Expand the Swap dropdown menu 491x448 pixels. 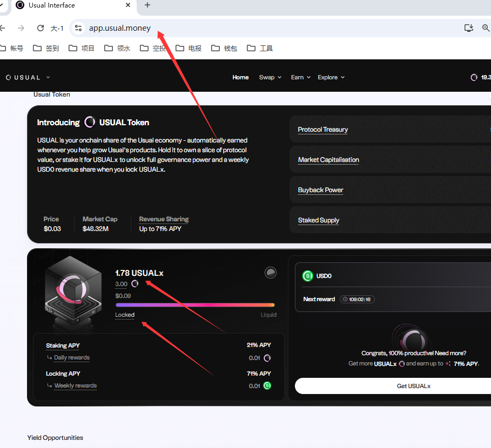[x=270, y=77]
